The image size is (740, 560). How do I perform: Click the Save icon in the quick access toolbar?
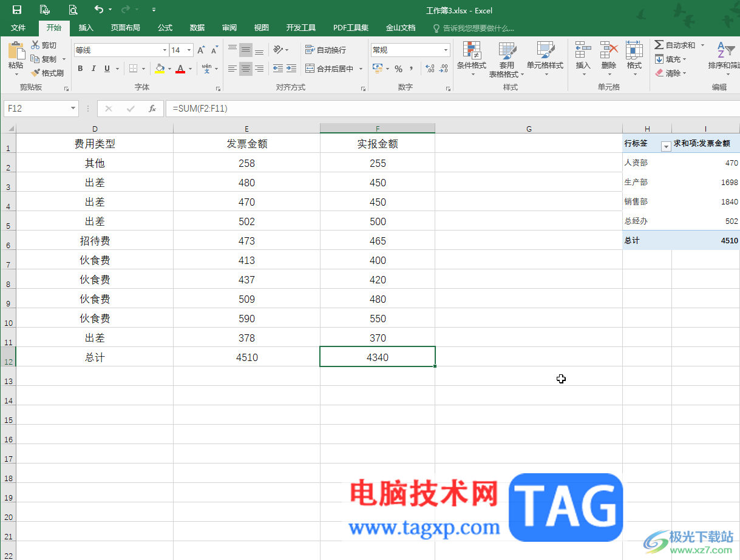click(x=17, y=10)
